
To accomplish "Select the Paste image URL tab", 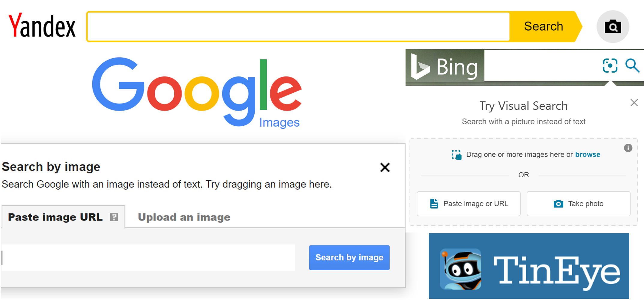I will tap(63, 217).
